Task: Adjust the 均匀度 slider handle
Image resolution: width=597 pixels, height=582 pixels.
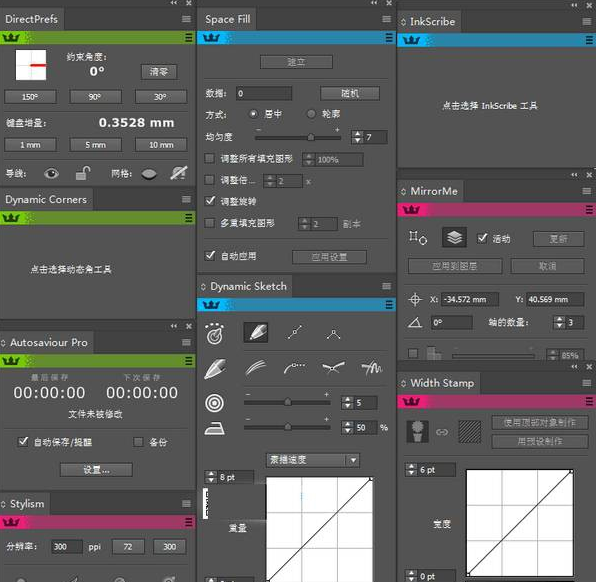Action: coord(311,137)
